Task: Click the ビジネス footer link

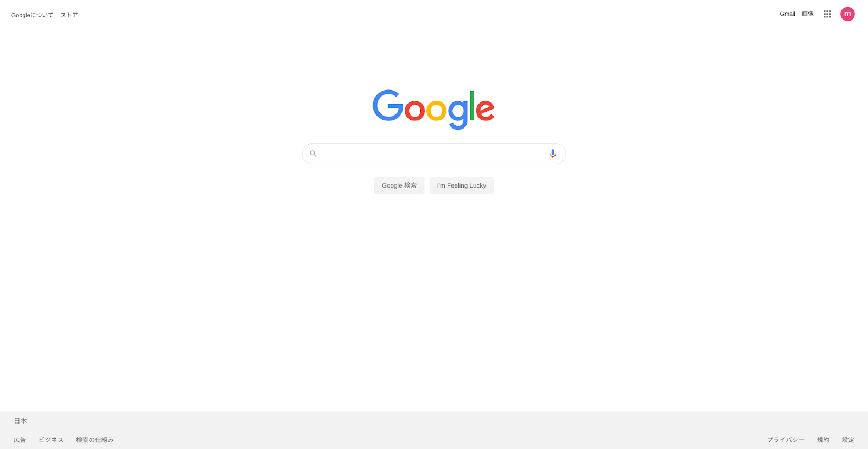Action: (x=51, y=440)
